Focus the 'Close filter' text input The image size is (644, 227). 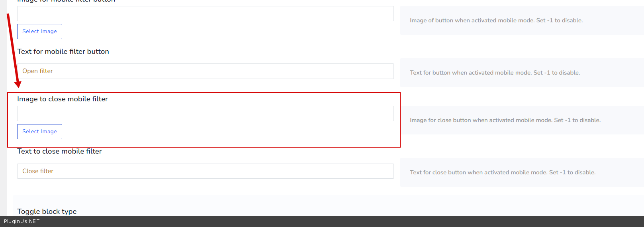(x=205, y=171)
